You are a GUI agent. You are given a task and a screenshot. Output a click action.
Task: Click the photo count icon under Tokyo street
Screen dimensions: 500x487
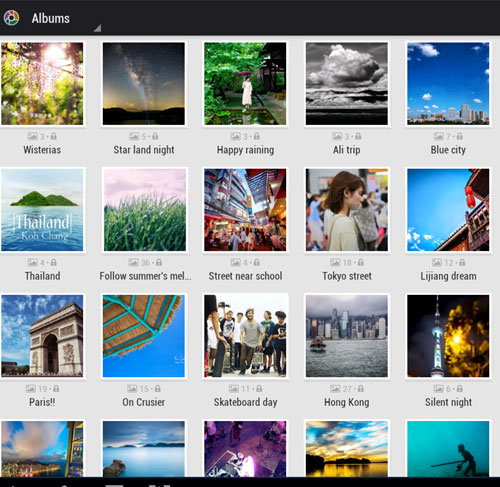click(335, 262)
